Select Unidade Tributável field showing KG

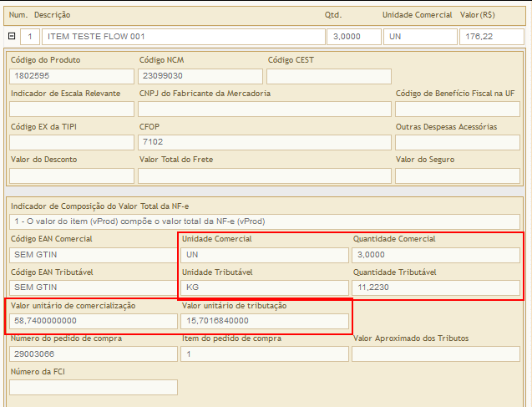(x=264, y=287)
